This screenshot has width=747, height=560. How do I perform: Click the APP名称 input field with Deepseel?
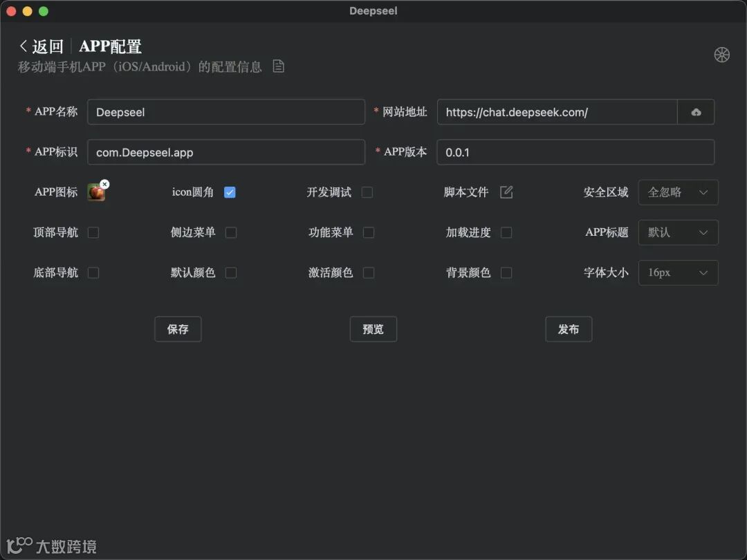pyautogui.click(x=226, y=112)
